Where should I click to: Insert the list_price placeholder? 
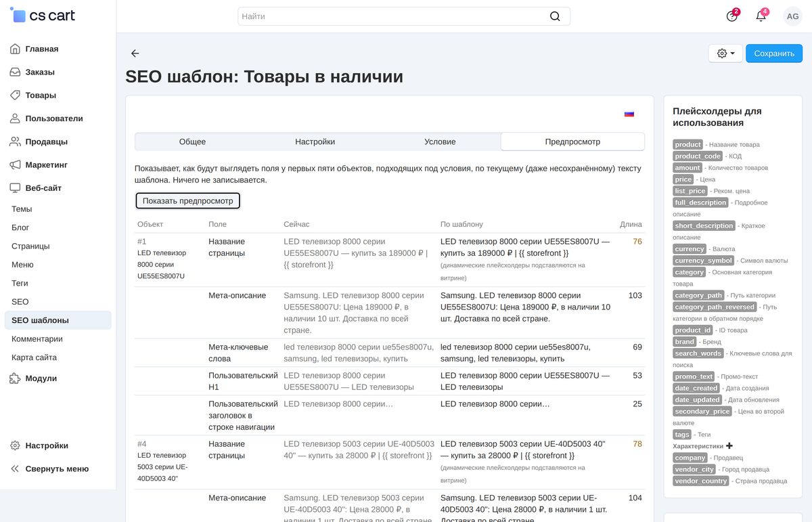point(690,191)
